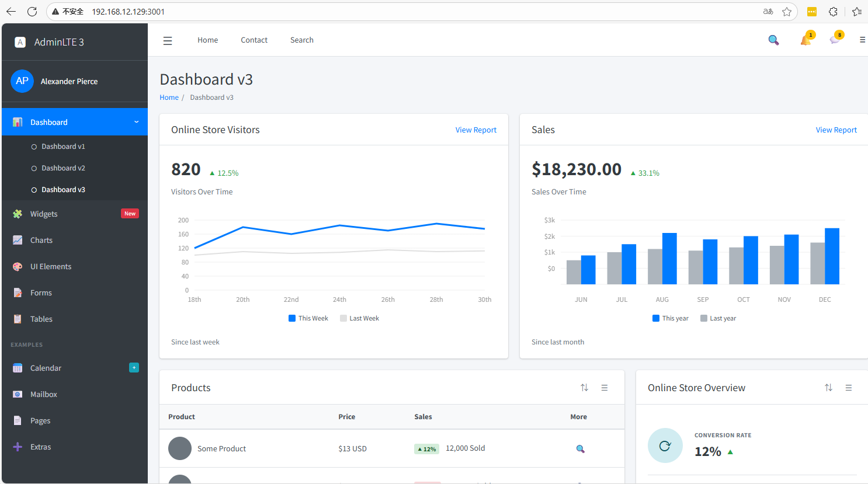Open the messages chat bubble icon
The image size is (868, 484).
point(835,40)
